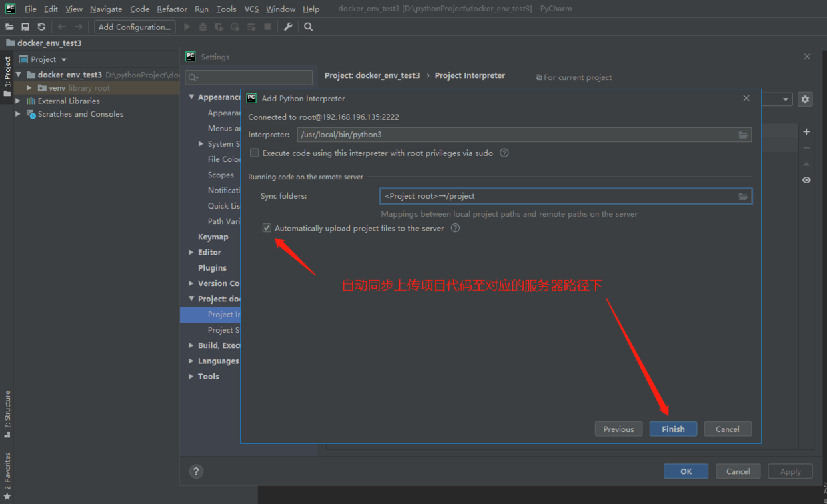Screen dimensions: 827x504
Task: Click the Concurrency Diagram toolbar icon
Action: pyautogui.click(x=251, y=27)
